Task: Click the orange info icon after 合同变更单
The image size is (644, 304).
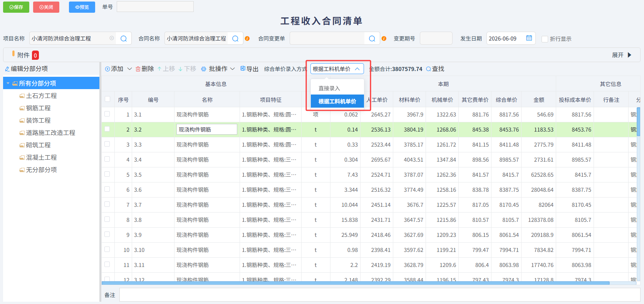Action: [x=384, y=39]
